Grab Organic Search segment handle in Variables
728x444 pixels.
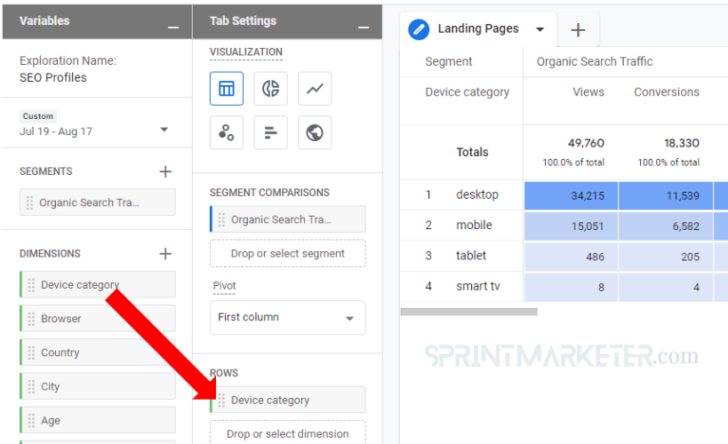point(29,202)
